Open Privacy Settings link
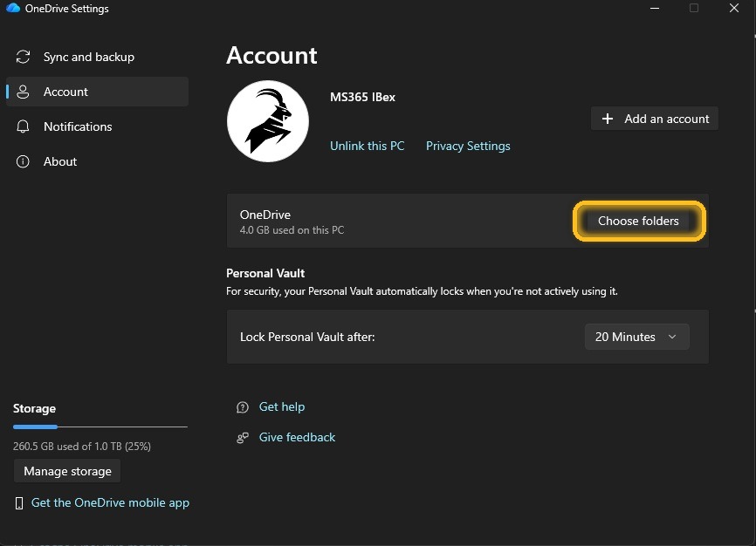Viewport: 756px width, 546px height. click(x=468, y=146)
